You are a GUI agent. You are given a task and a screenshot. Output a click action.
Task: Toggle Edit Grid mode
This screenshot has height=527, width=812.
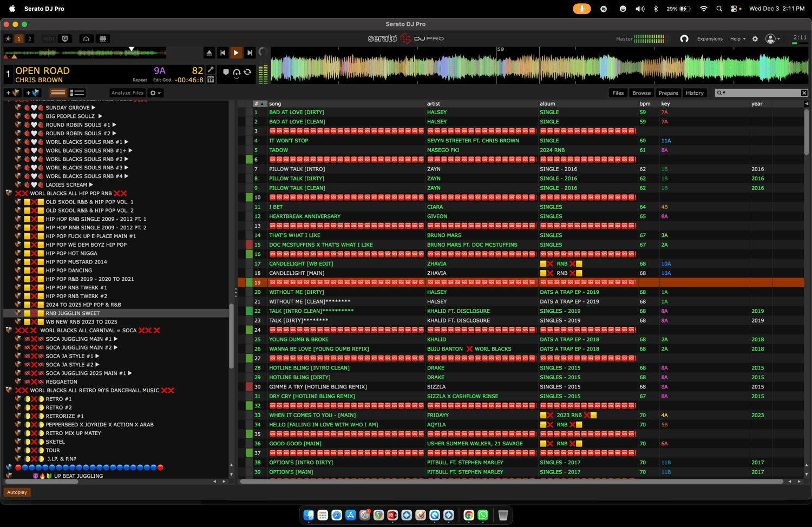click(162, 80)
